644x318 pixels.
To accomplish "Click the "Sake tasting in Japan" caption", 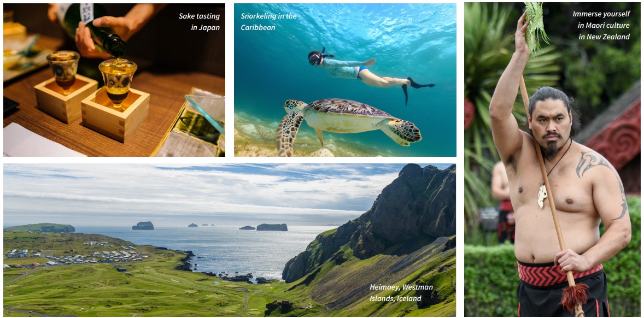I will click(199, 22).
